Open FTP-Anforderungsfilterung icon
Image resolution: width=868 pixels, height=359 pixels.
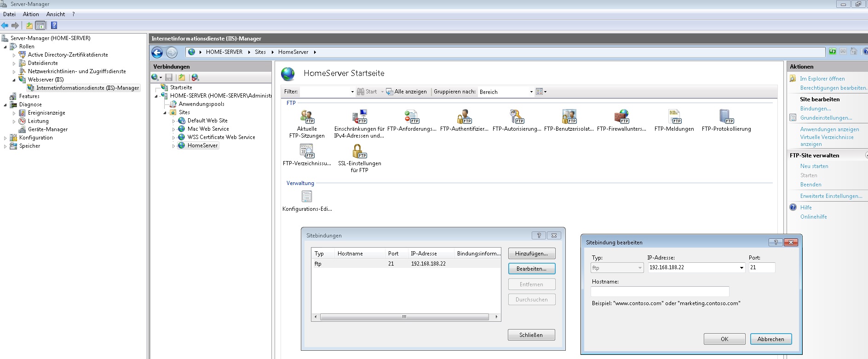point(412,116)
